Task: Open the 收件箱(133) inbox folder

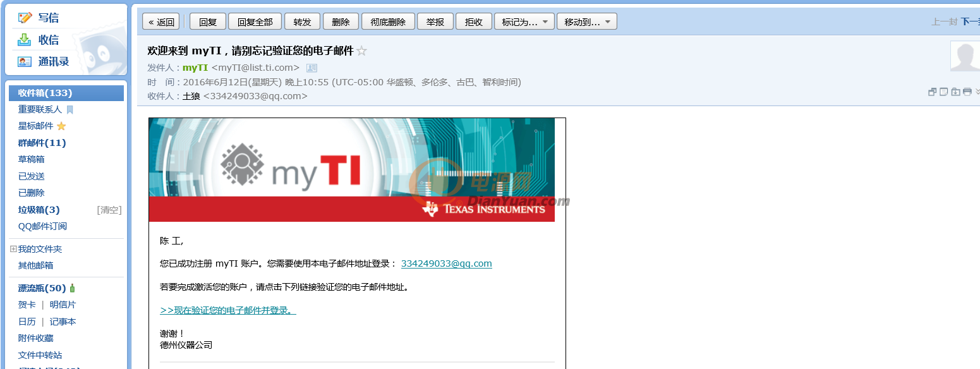Action: click(x=66, y=93)
